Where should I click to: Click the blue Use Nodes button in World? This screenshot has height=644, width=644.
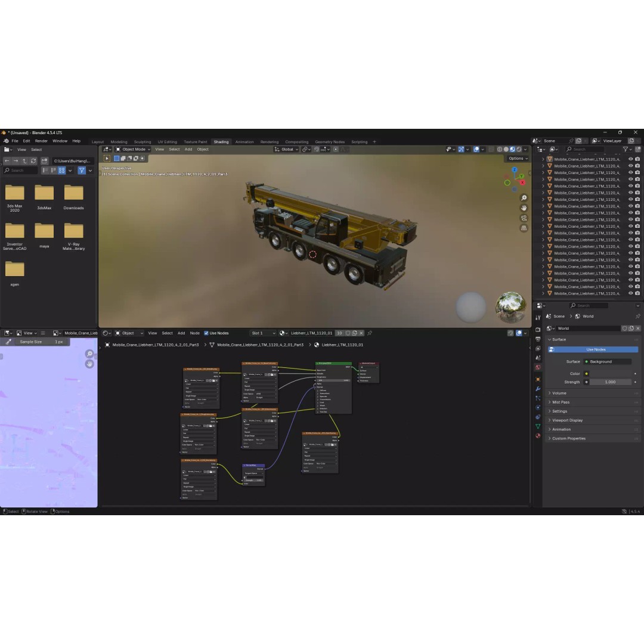593,349
